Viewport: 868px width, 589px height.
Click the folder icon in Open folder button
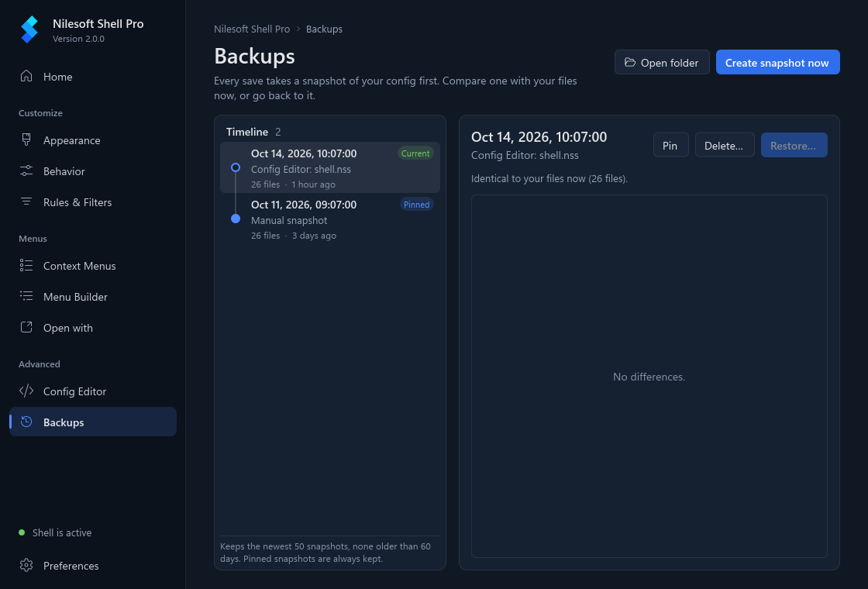click(x=630, y=62)
